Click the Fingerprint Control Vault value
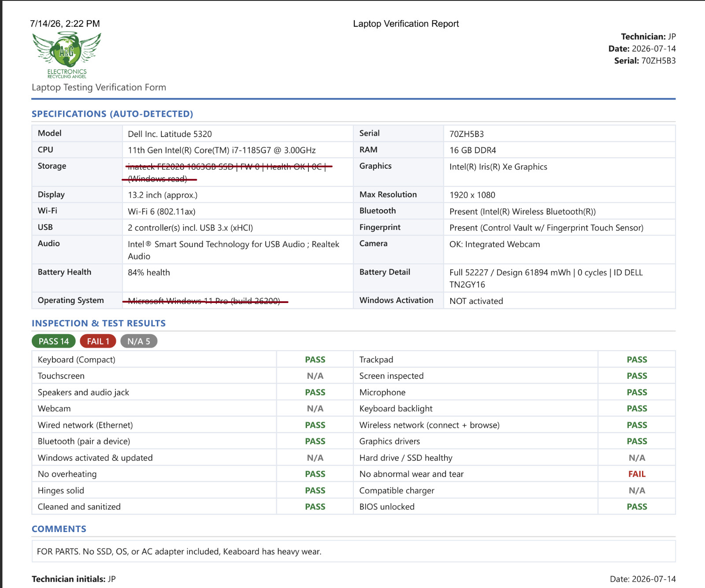Viewport: 705px width, 588px height. click(x=546, y=228)
